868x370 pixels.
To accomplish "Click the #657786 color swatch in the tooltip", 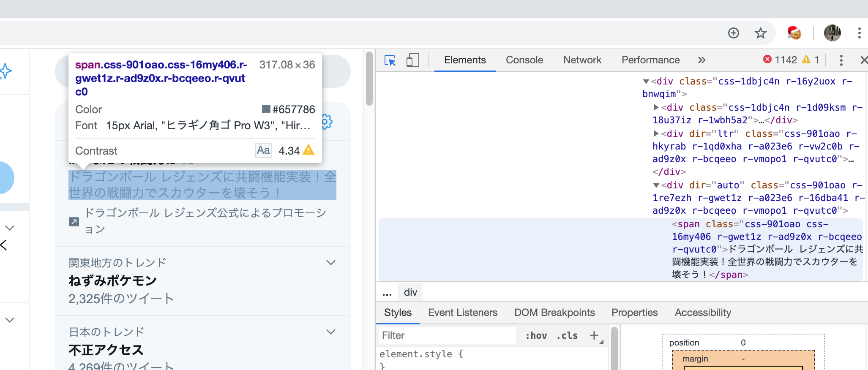I will point(266,109).
